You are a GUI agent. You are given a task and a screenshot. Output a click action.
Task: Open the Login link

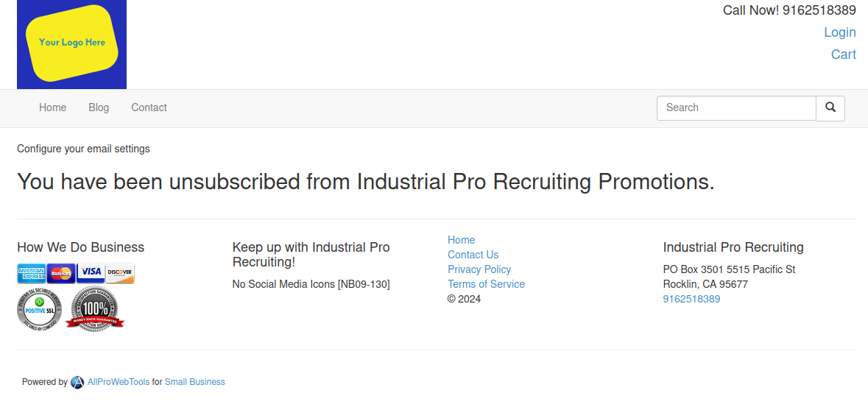[840, 32]
